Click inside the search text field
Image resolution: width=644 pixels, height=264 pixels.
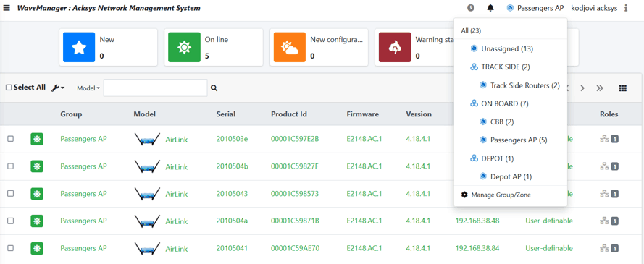click(x=155, y=88)
